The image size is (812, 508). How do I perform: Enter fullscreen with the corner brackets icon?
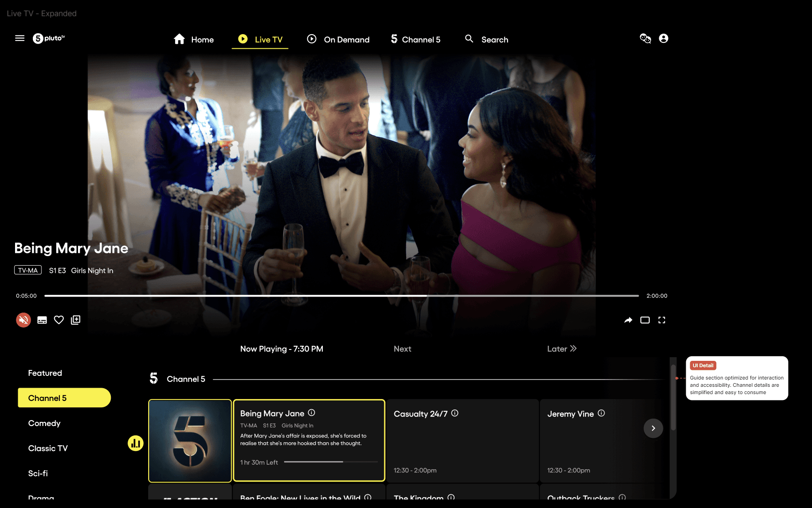(662, 320)
